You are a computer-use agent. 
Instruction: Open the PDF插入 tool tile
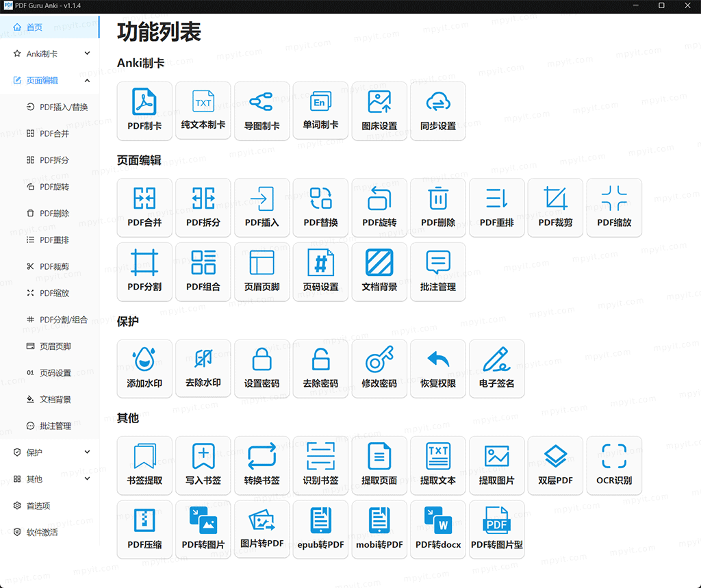click(x=262, y=207)
